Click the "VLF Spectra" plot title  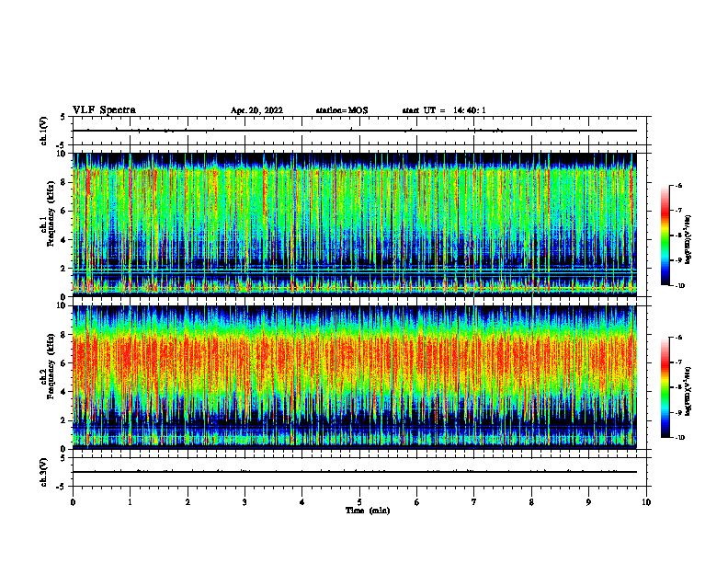point(104,110)
